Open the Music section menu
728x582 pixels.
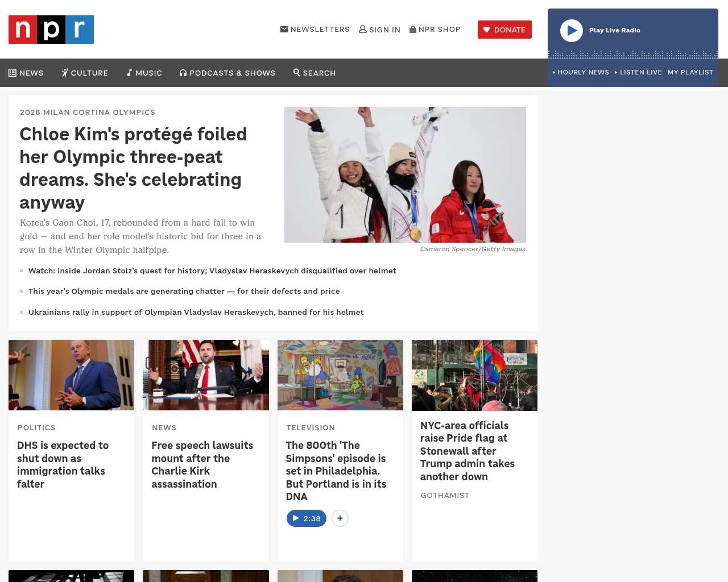pos(144,73)
